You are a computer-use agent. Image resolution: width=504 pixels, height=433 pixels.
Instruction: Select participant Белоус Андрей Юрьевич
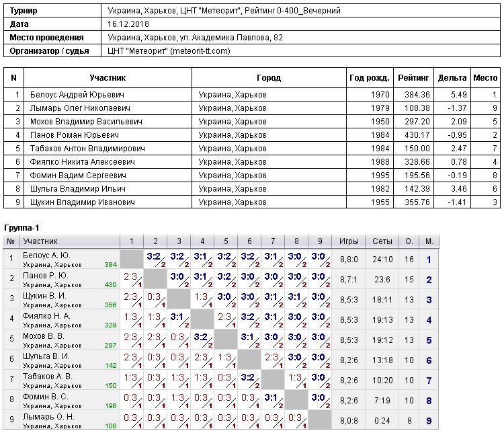77,95
